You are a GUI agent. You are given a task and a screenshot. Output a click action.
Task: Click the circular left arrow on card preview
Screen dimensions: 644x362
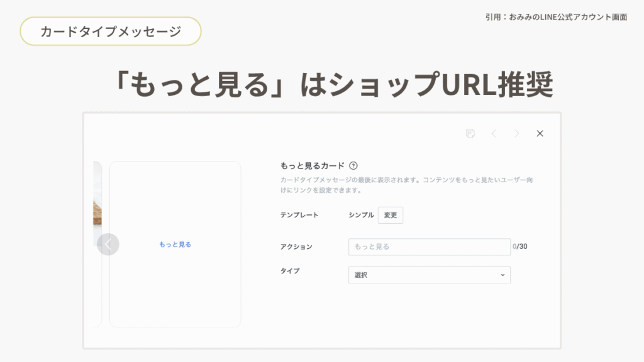108,244
